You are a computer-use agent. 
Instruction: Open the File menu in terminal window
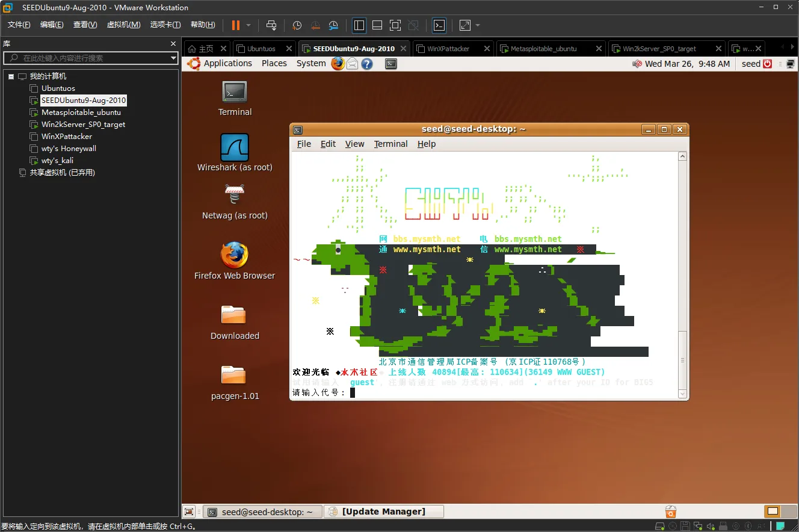304,144
